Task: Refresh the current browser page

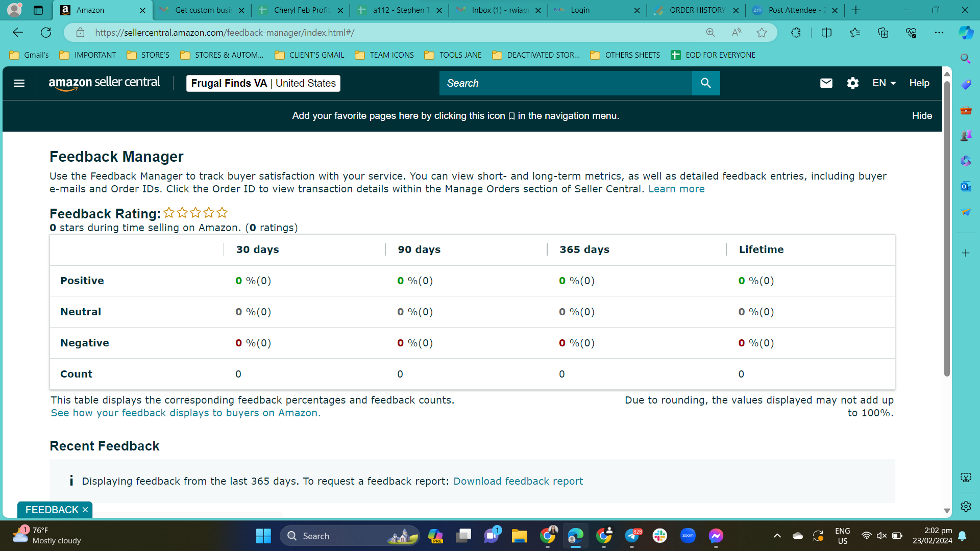Action: pyautogui.click(x=46, y=33)
